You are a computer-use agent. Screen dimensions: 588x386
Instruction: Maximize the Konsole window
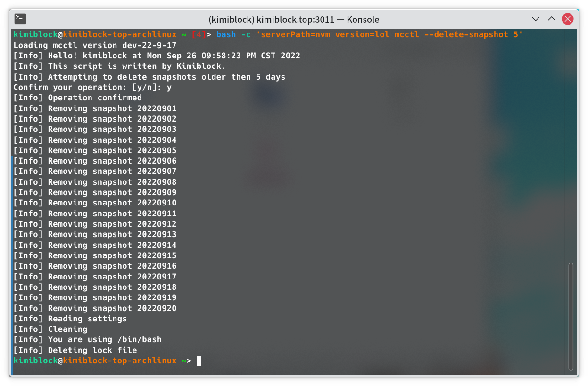(x=552, y=19)
